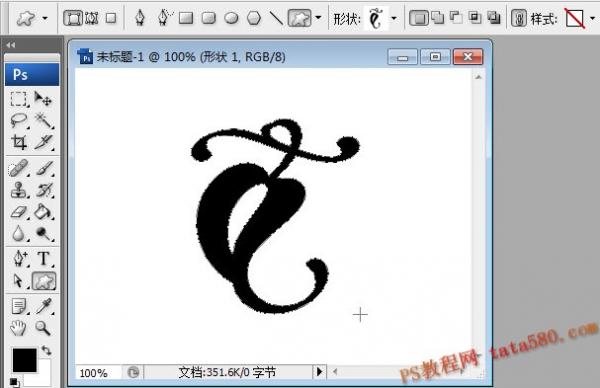Viewport: 600px width, 388px height.
Task: Open the status bar info menu arrow
Action: [x=320, y=372]
